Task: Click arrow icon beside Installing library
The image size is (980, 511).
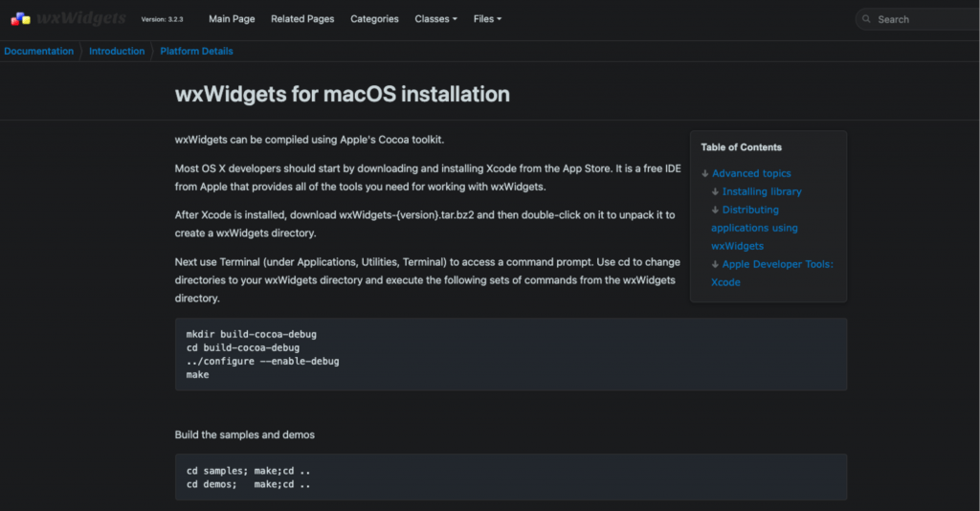Action: (x=715, y=191)
